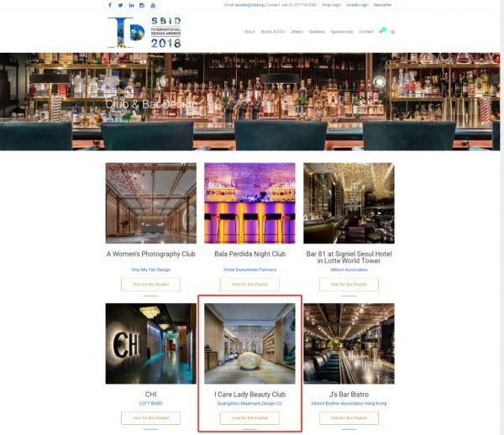Open the CHI project thumbnail image

(150, 343)
